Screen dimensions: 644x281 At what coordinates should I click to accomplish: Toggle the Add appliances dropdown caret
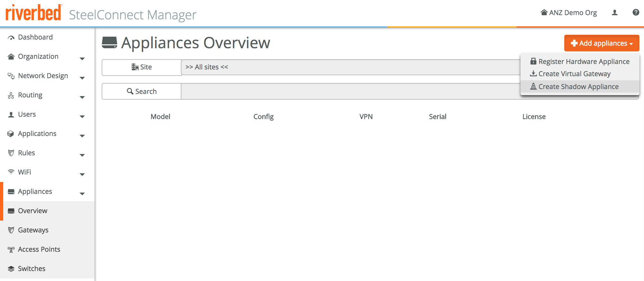point(631,44)
